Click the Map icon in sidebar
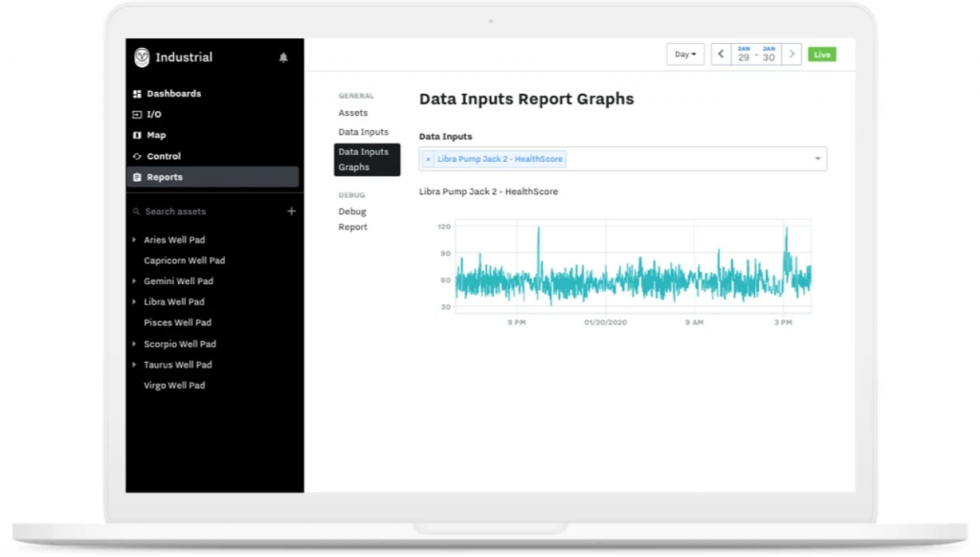980x557 pixels. point(137,136)
